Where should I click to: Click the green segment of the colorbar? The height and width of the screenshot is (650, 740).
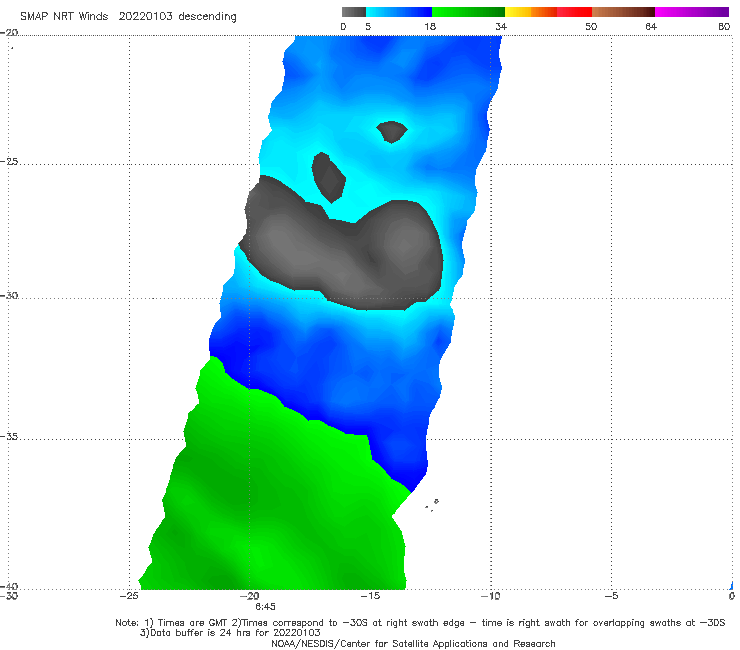tap(469, 12)
